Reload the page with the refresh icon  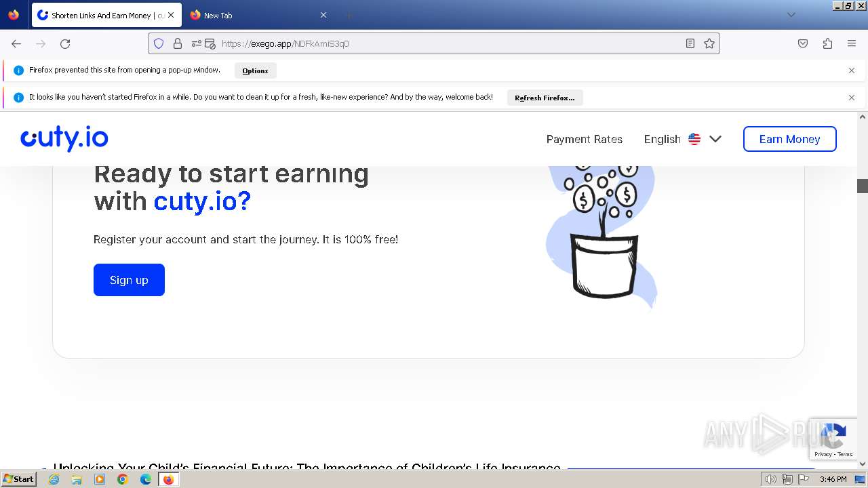[65, 43]
